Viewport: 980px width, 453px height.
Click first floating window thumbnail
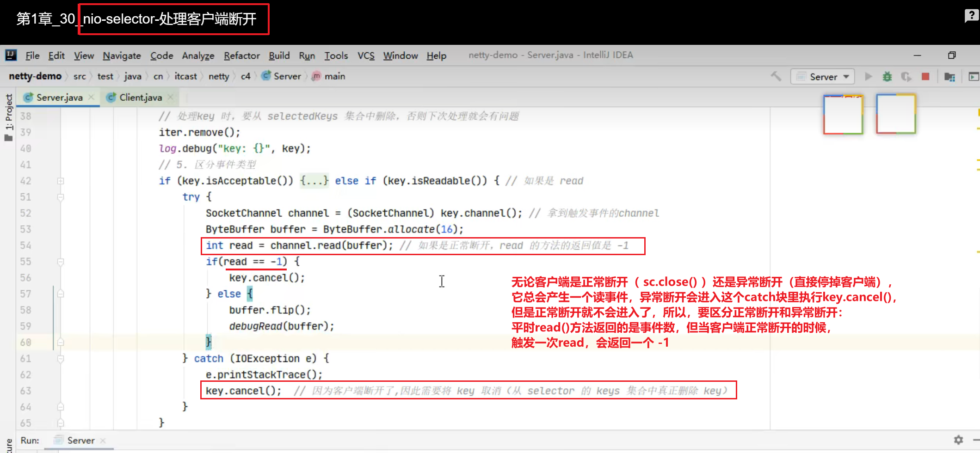point(843,114)
